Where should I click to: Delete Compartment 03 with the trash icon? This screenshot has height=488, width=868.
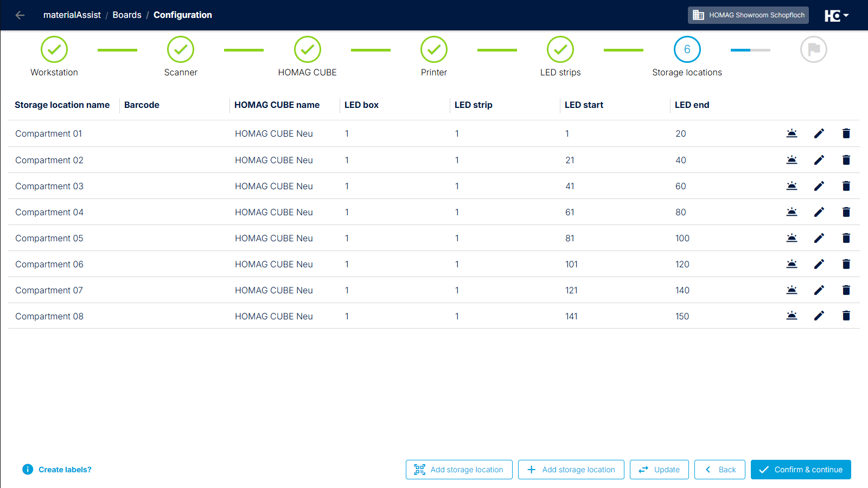click(846, 186)
